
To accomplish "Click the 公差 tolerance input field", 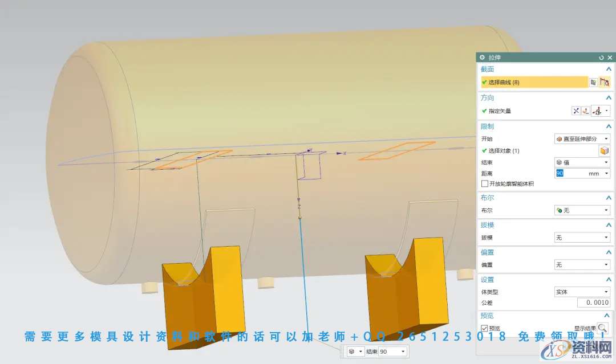I will (x=593, y=302).
